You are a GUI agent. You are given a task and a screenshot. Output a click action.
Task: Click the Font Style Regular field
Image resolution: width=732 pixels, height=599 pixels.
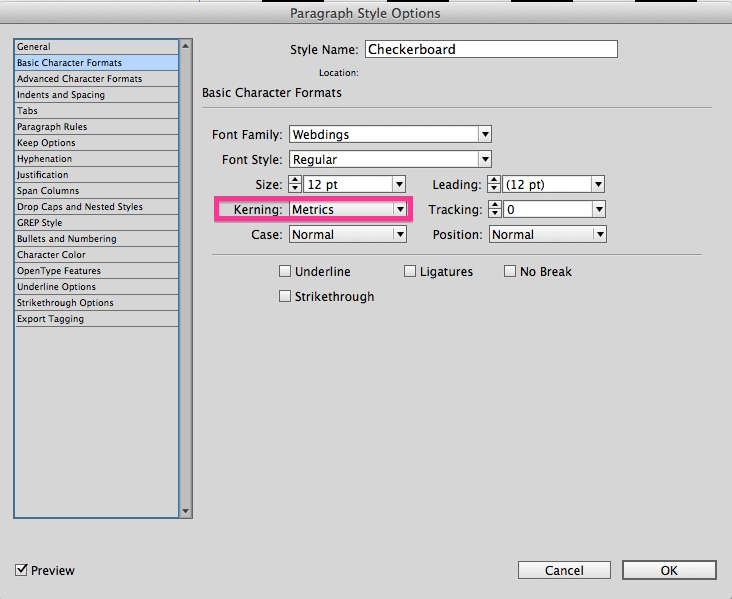pyautogui.click(x=384, y=160)
